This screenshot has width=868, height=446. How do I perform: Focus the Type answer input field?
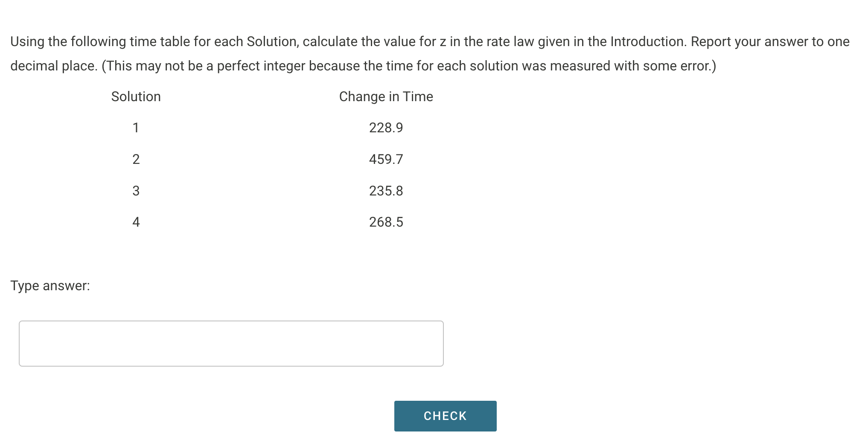(x=231, y=343)
